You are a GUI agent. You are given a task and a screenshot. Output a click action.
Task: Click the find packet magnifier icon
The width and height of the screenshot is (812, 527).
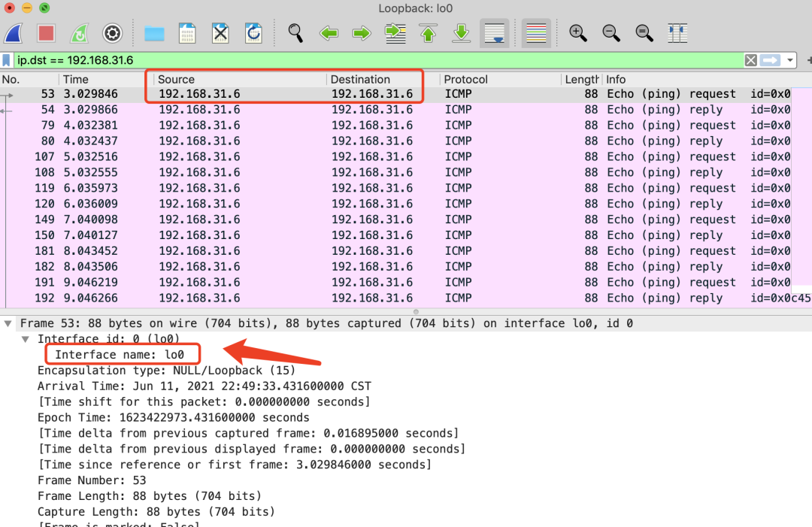coord(295,33)
